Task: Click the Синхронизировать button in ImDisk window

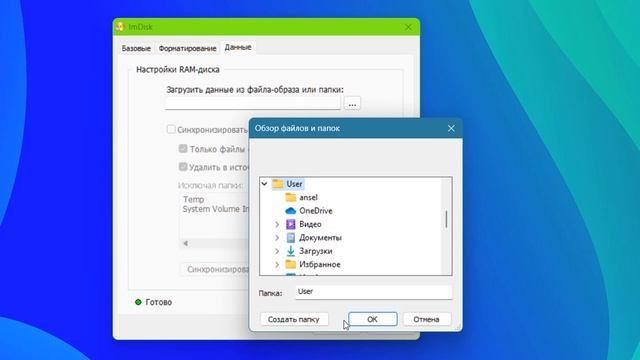Action: (215, 269)
